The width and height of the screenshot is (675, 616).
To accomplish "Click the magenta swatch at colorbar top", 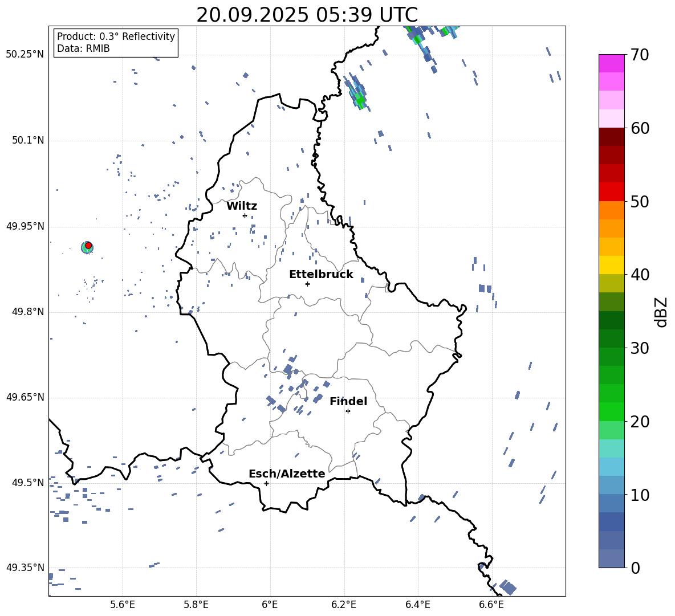I will pyautogui.click(x=611, y=63).
